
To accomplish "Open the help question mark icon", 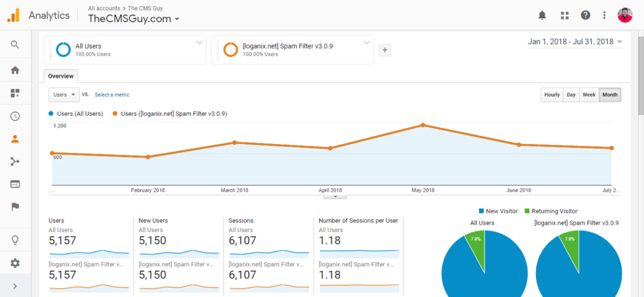I will click(x=585, y=15).
